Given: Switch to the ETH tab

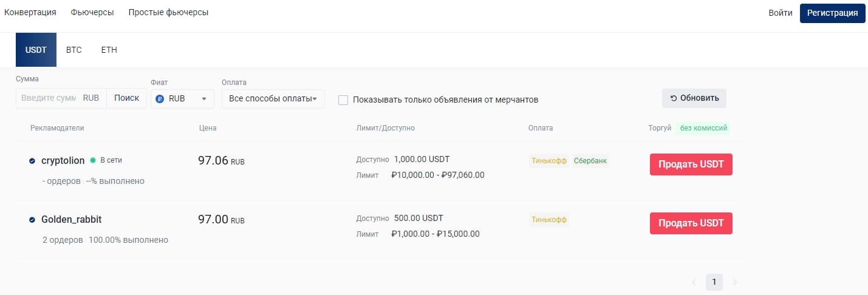Looking at the screenshot, I should (x=109, y=50).
